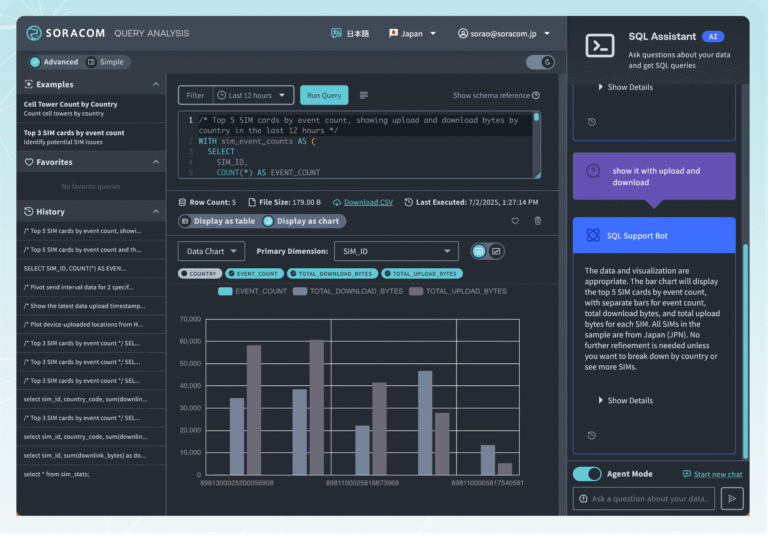This screenshot has height=535, width=768.
Task: Toggle TOTAL_UPLOAD_BYTES series chip
Action: (x=422, y=273)
